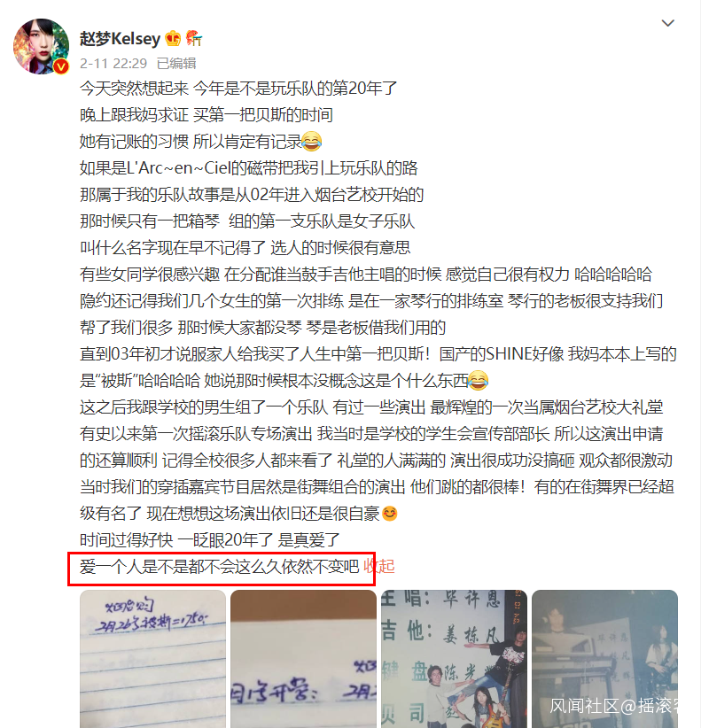Open the 赵梦Kelsey username link
The image size is (701, 728).
click(120, 38)
